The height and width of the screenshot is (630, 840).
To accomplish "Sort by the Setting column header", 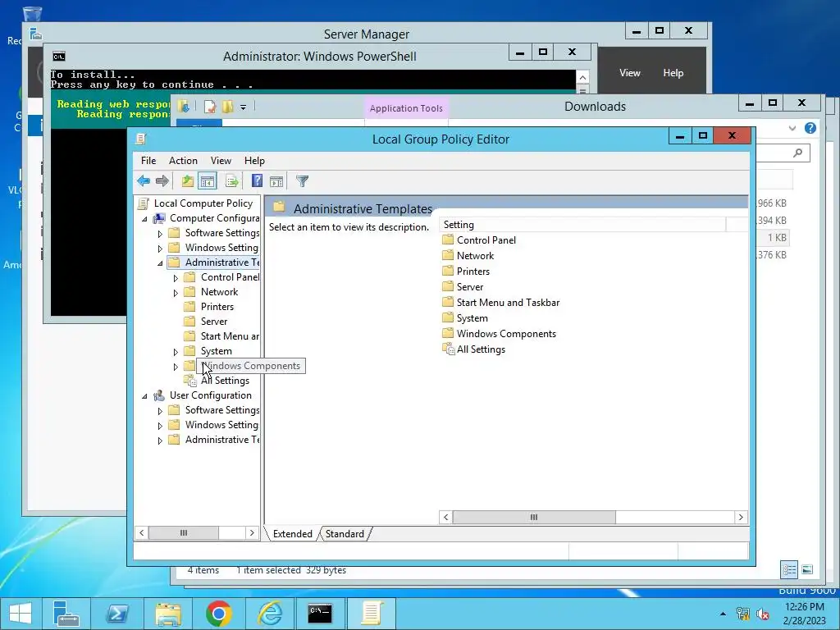I will (x=583, y=225).
